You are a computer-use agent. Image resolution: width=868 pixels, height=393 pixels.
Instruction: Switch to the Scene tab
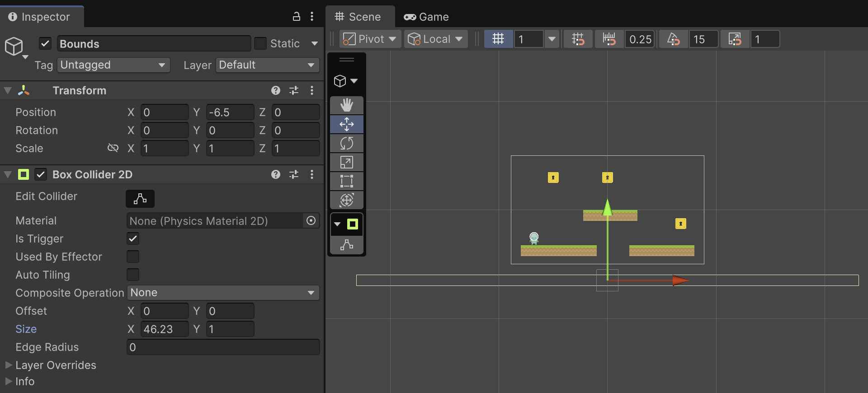(x=360, y=17)
